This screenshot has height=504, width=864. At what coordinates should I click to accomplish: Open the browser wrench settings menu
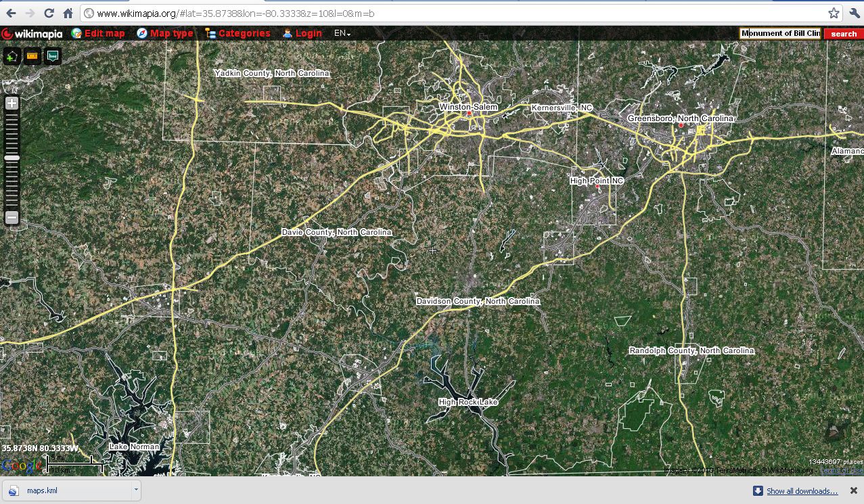854,13
